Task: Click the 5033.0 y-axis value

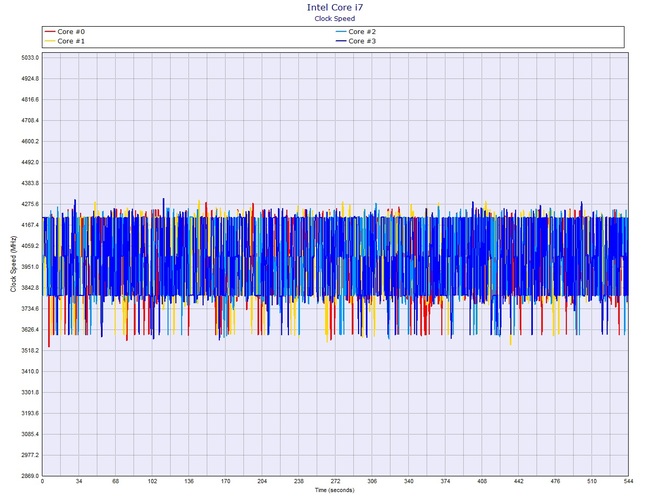Action: pyautogui.click(x=30, y=58)
